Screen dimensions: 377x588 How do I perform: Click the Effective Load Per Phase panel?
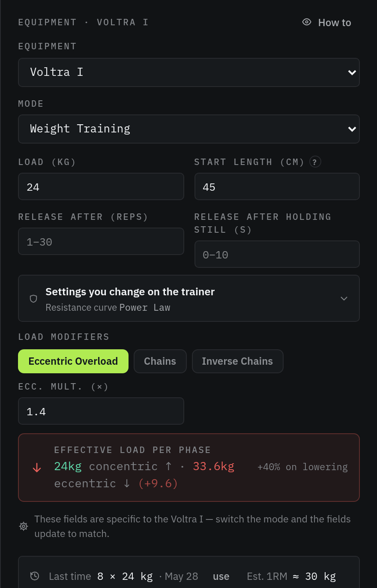click(188, 468)
